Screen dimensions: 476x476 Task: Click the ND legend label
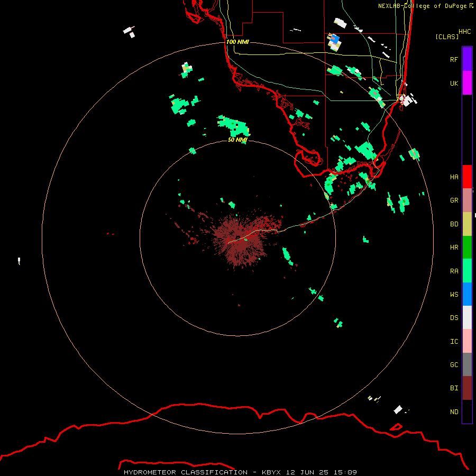pyautogui.click(x=454, y=412)
